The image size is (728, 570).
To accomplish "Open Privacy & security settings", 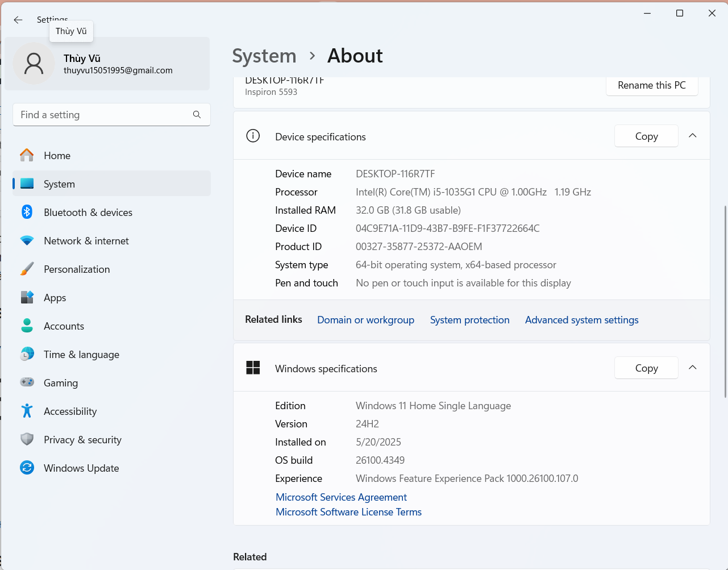I will click(82, 439).
